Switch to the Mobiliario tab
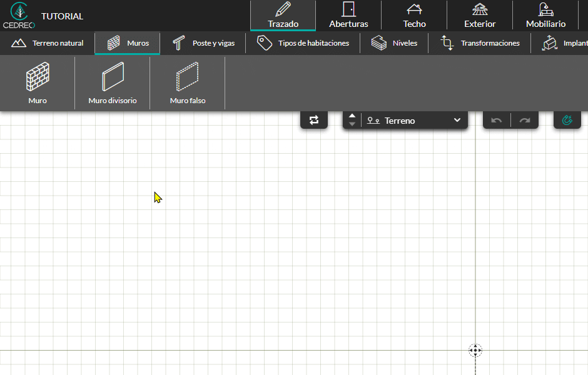Image resolution: width=588 pixels, height=375 pixels. (x=545, y=16)
